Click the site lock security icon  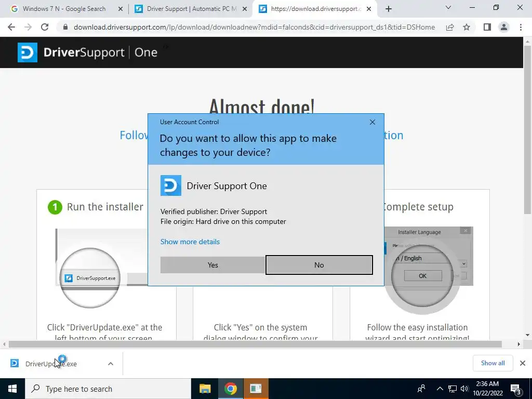pyautogui.click(x=65, y=27)
